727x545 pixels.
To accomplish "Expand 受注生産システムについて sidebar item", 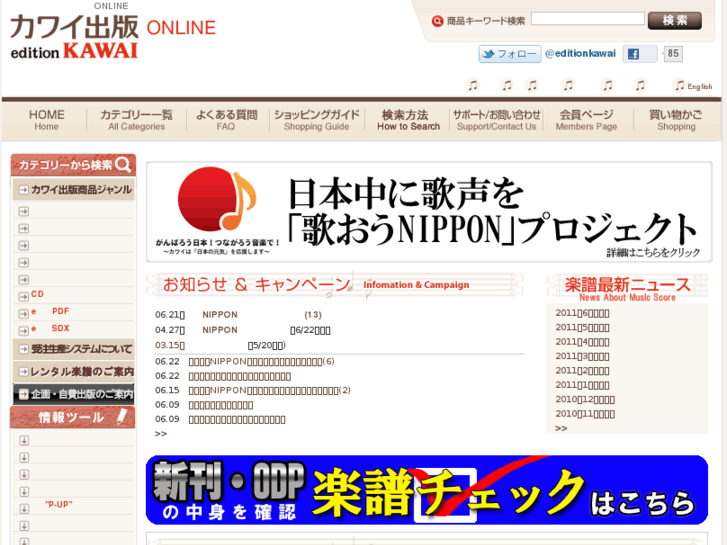I will click(74, 349).
